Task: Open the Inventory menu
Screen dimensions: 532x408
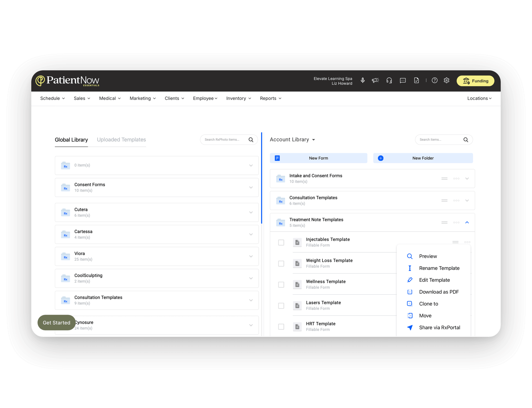Action: [239, 98]
